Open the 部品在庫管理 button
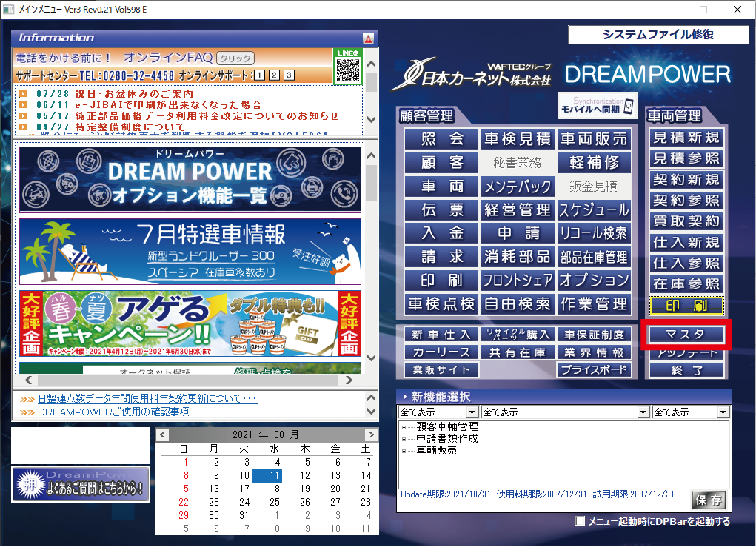 [594, 257]
